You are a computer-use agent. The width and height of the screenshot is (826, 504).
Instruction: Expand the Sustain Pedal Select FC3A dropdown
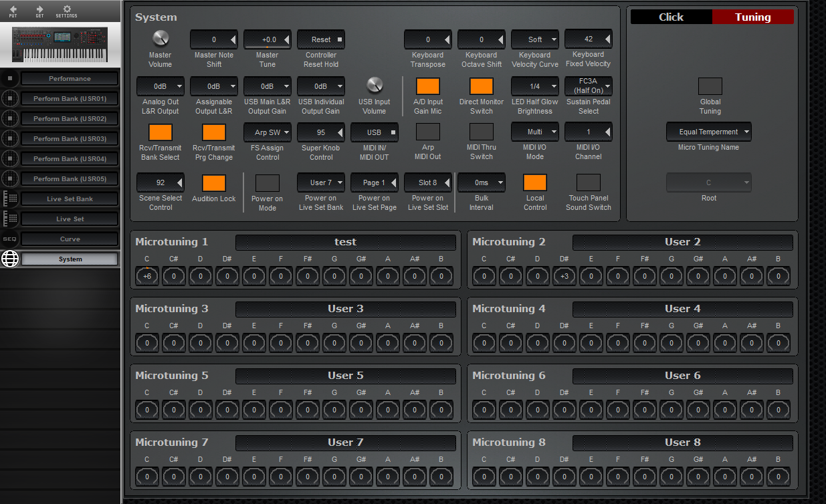(x=588, y=86)
